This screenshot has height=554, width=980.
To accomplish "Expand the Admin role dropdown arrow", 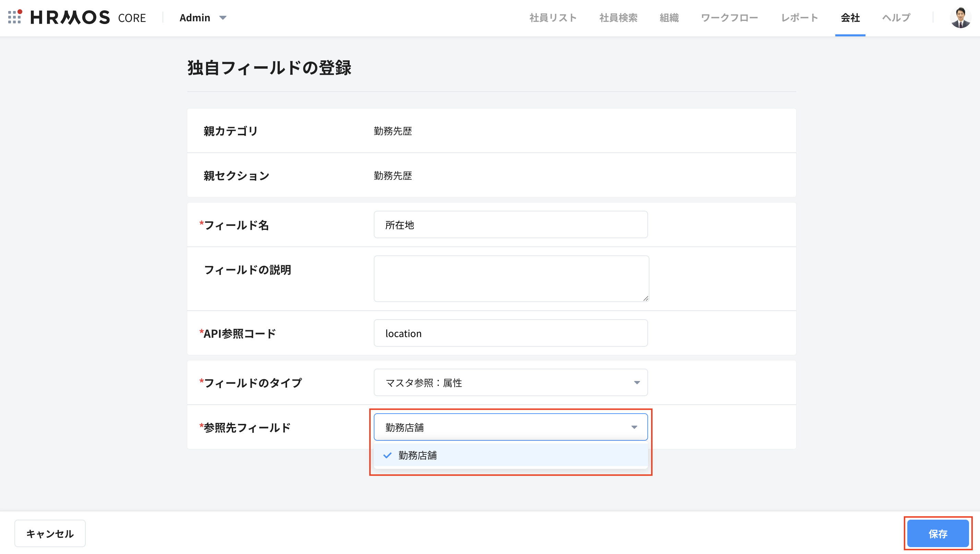I will (x=223, y=18).
